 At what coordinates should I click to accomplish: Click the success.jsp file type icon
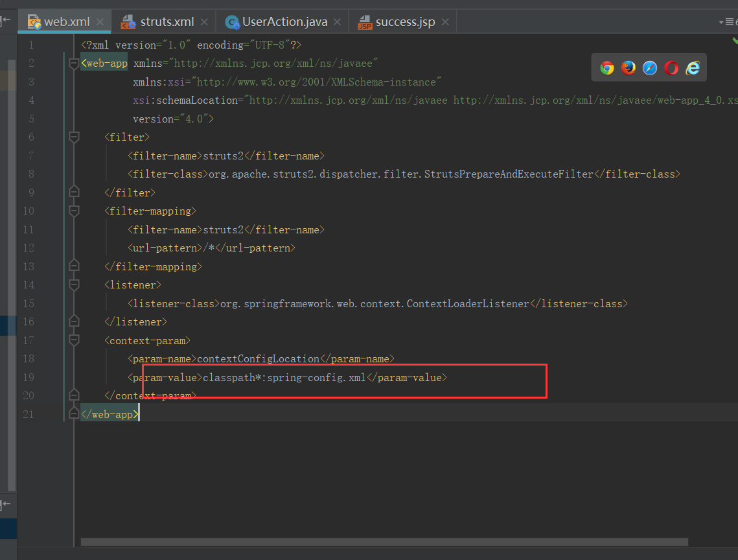pyautogui.click(x=365, y=21)
